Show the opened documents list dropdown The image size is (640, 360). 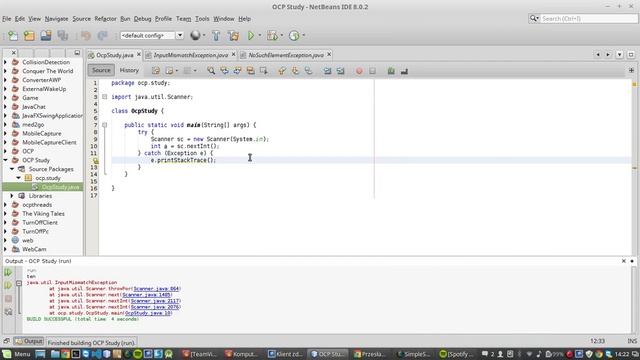click(x=620, y=54)
